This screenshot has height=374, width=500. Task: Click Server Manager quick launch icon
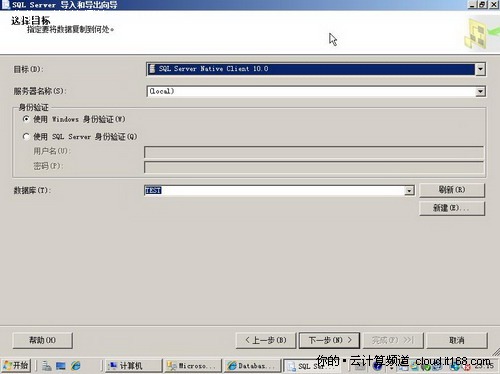pyautogui.click(x=47, y=366)
